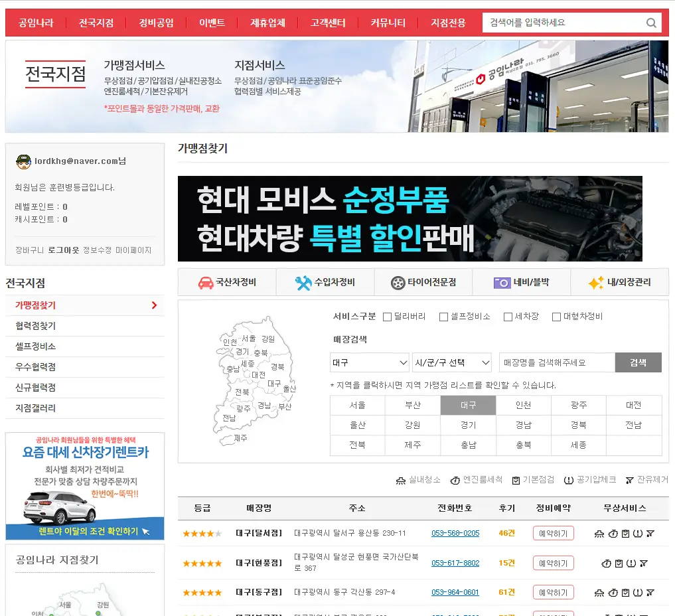Check the 세차장 service checkbox
The height and width of the screenshot is (616, 675).
[508, 317]
